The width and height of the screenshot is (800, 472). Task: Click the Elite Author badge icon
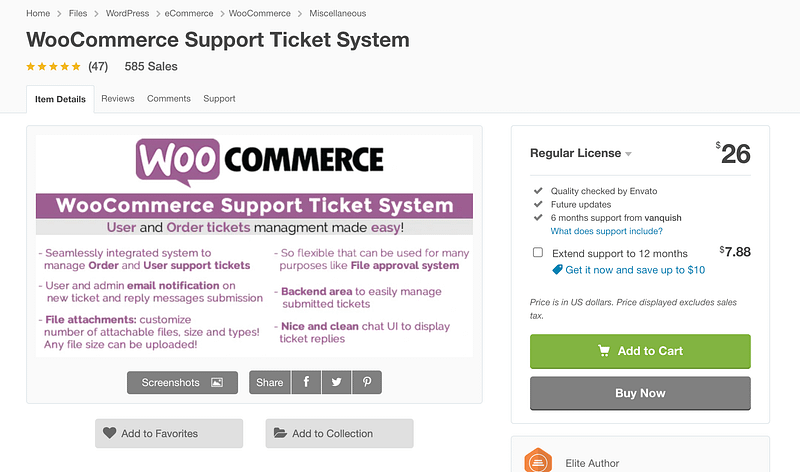(538, 461)
